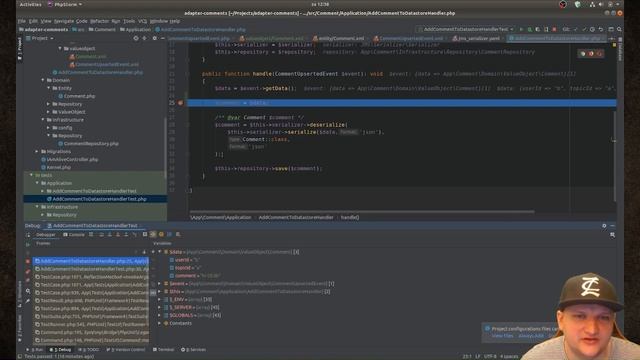Open the Run menu
The width and height of the screenshot is (640, 360).
(116, 21)
